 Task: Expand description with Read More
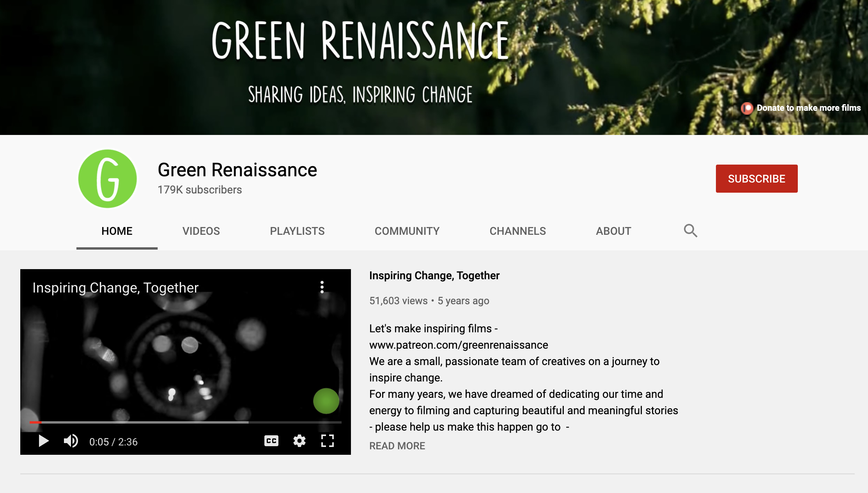(x=397, y=446)
